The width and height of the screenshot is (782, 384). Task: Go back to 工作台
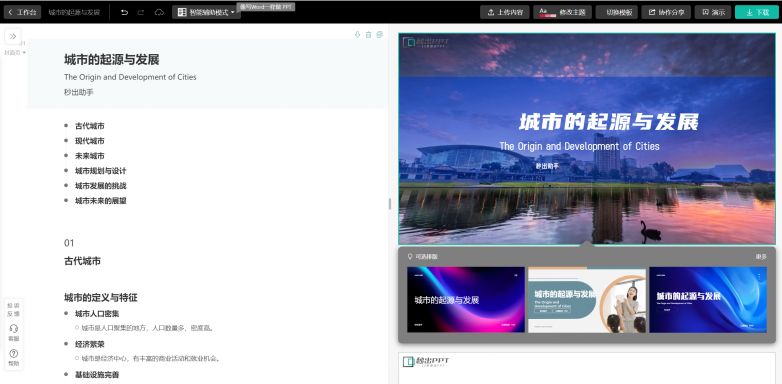click(22, 12)
